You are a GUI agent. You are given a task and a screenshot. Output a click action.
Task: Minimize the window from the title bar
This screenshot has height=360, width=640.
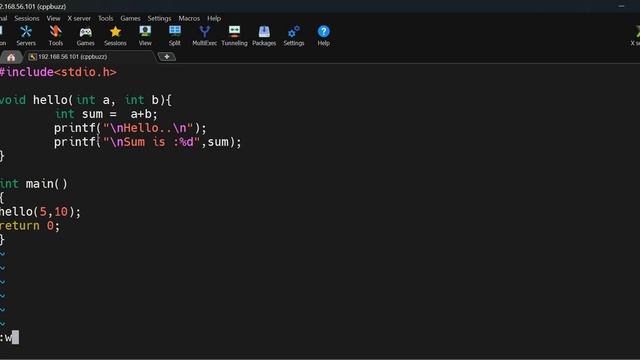pos(621,6)
